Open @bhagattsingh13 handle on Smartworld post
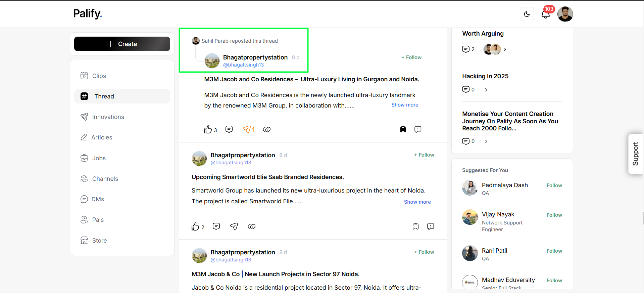 pyautogui.click(x=231, y=163)
